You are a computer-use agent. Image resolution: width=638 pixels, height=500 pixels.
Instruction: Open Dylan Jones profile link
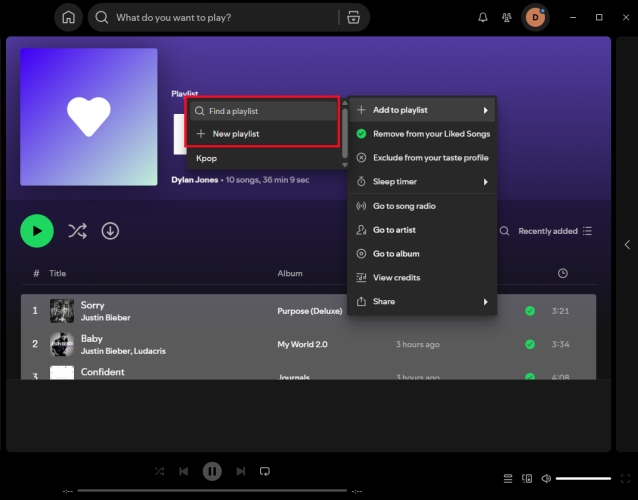point(194,180)
